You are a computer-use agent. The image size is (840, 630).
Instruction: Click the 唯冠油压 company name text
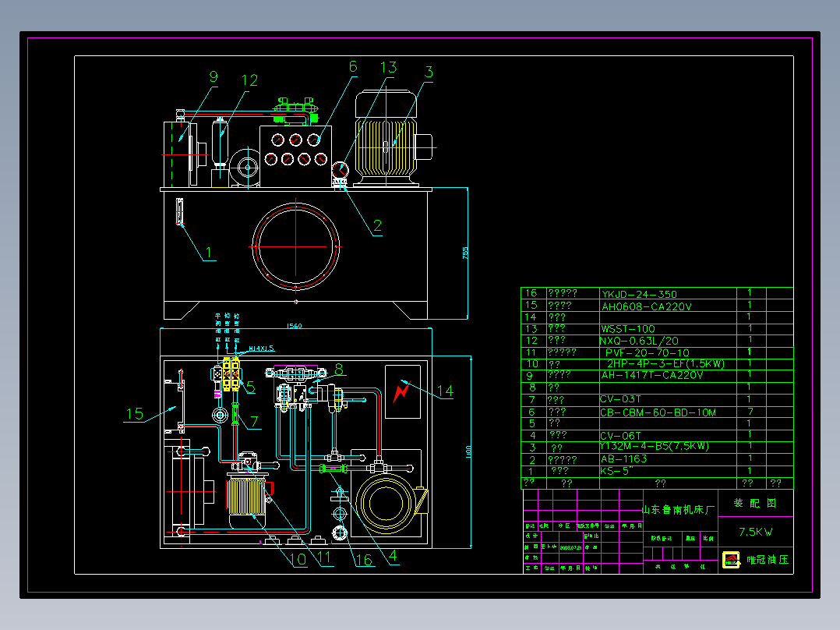tap(768, 560)
